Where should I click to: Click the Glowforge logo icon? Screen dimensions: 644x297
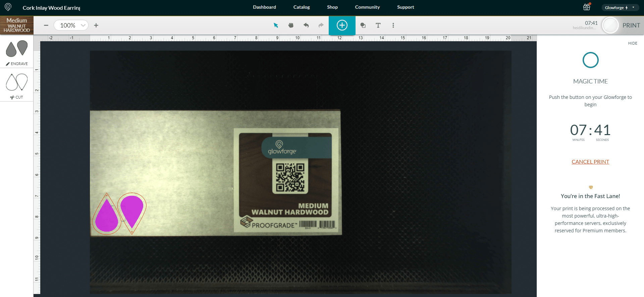8,7
